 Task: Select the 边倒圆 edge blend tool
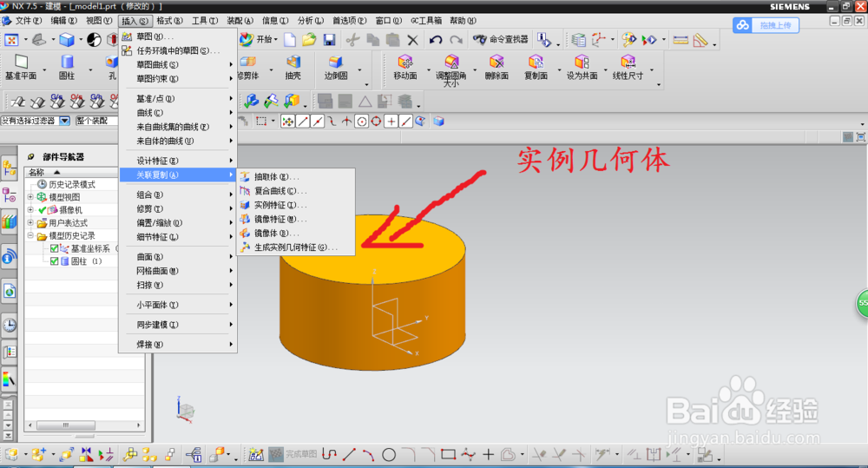pyautogui.click(x=335, y=68)
